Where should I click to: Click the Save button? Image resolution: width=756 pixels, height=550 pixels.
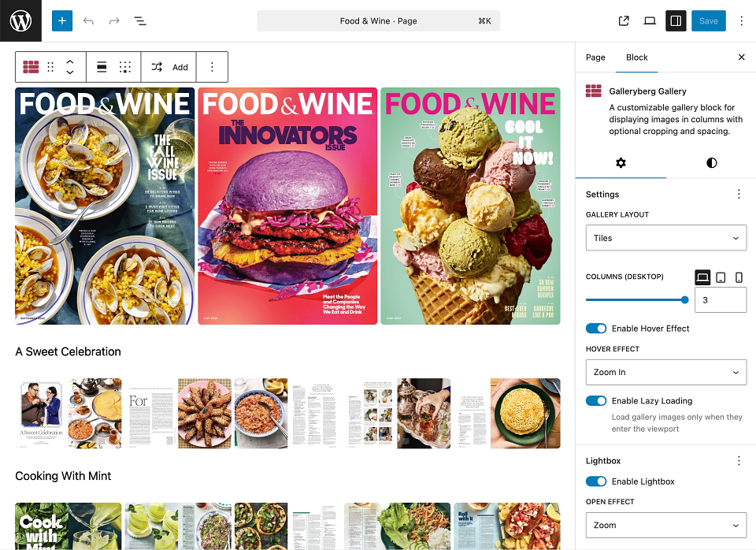tap(708, 20)
